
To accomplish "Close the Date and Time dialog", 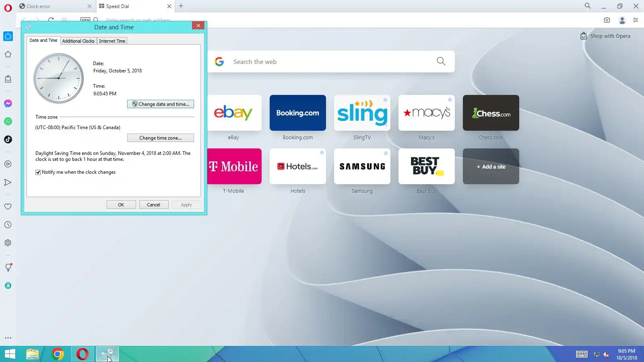I will click(x=198, y=25).
